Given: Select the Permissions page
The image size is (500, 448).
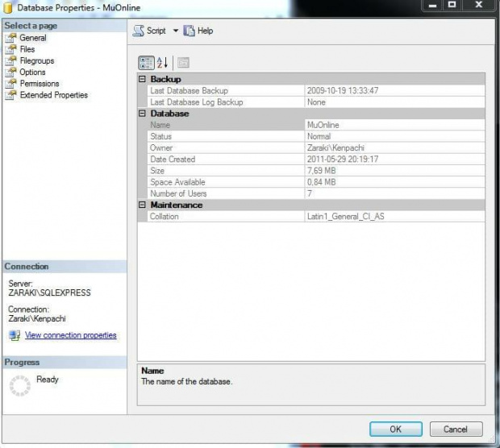Looking at the screenshot, I should click(x=40, y=83).
